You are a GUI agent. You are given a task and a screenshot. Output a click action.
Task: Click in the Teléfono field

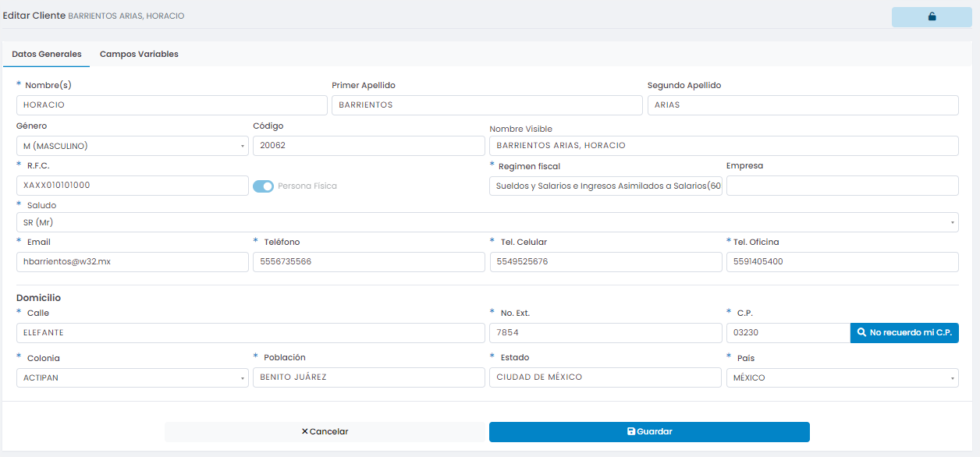coord(369,262)
